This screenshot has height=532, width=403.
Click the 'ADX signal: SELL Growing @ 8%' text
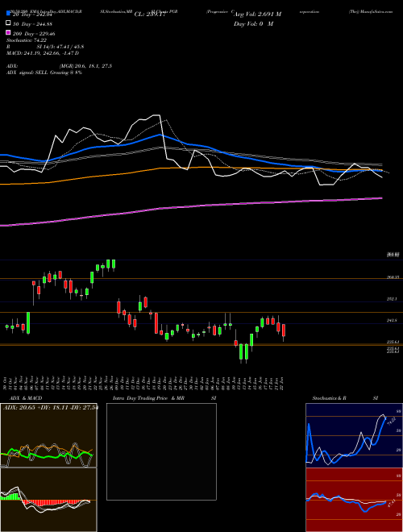click(x=44, y=73)
